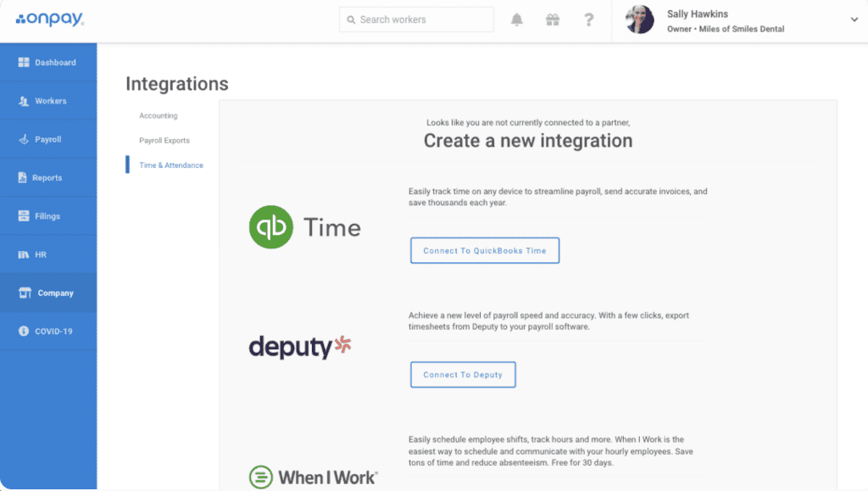Click the Deputy description text

[548, 321]
